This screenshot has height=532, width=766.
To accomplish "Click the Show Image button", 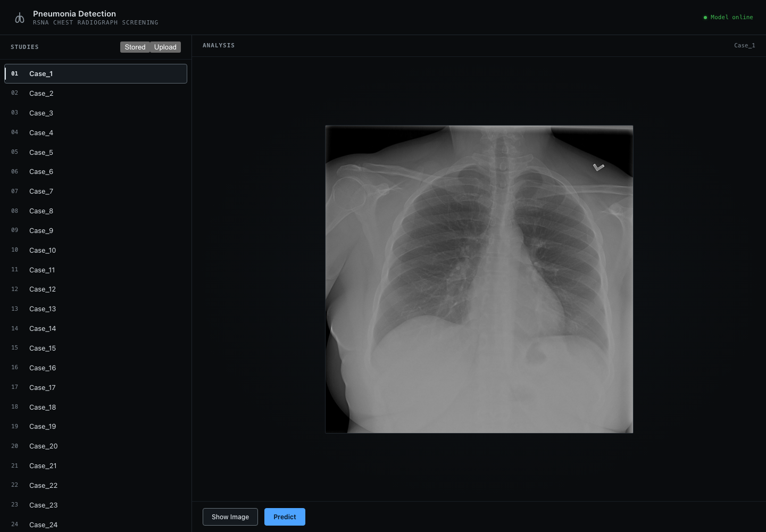I will (x=230, y=517).
